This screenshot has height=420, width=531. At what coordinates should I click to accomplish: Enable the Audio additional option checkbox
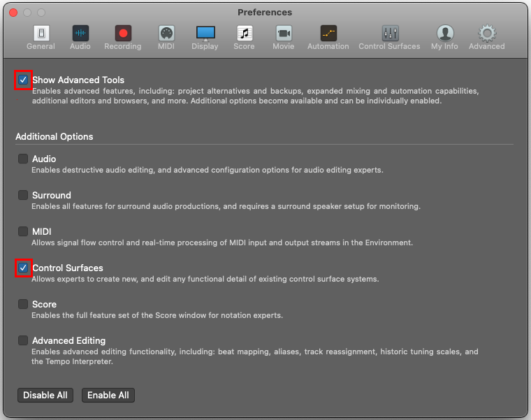click(23, 159)
